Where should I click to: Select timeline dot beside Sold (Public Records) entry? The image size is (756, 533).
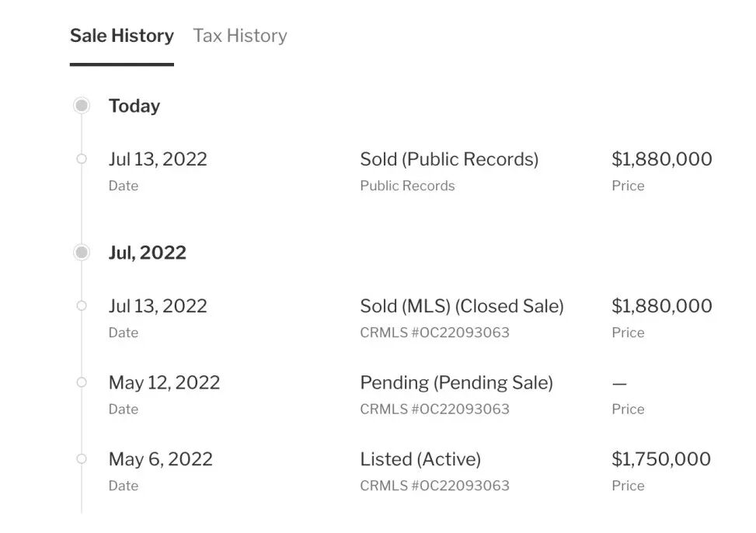point(82,159)
